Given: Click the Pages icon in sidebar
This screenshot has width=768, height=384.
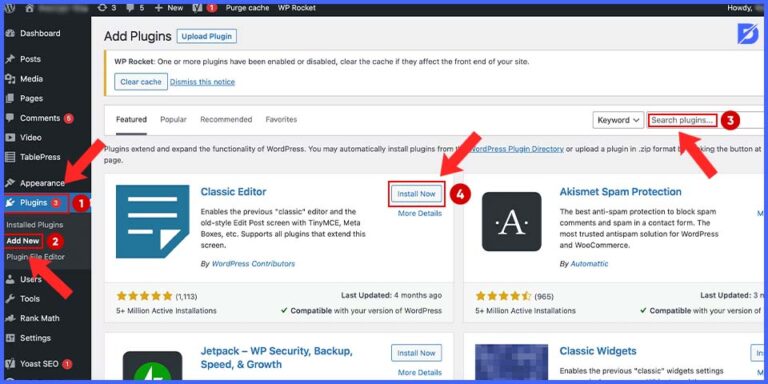Looking at the screenshot, I should (10, 98).
